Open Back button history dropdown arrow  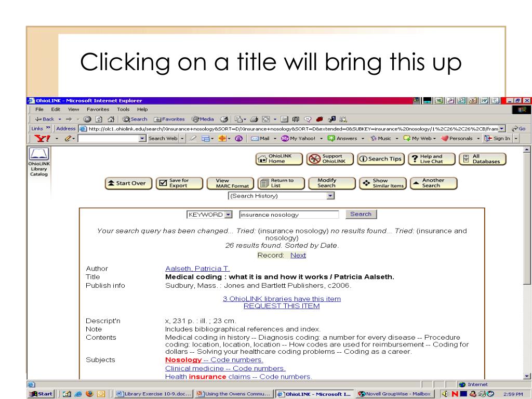(x=60, y=119)
